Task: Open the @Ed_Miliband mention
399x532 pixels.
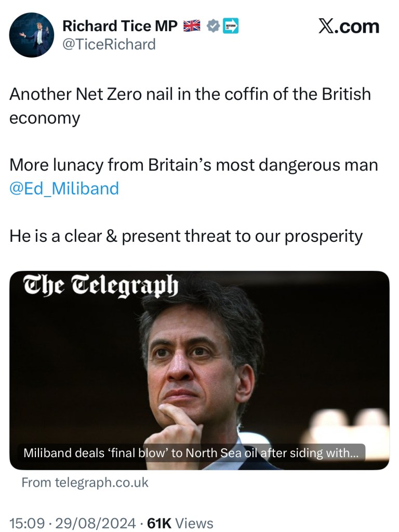Action: click(x=64, y=188)
